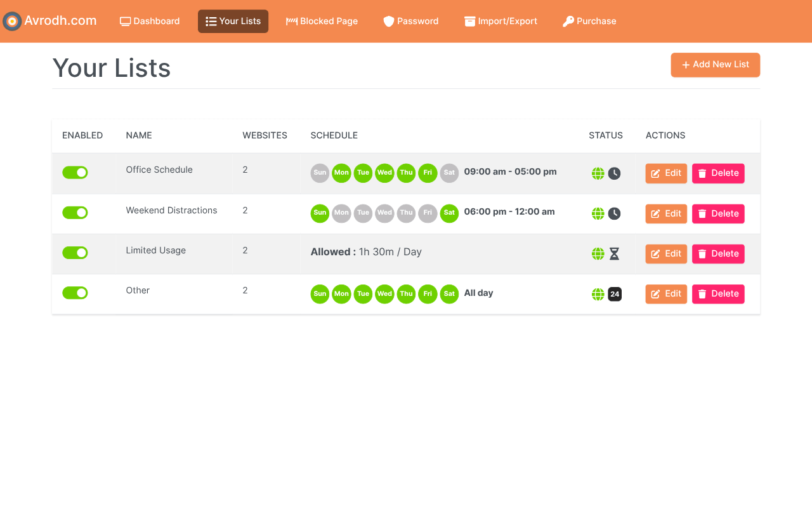The image size is (812, 508).
Task: Click the ENABLED column header
Action: pyautogui.click(x=82, y=135)
